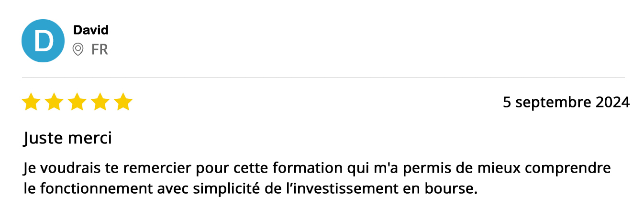Open reviewer David's name
The width and height of the screenshot is (644, 211).
coord(91,30)
